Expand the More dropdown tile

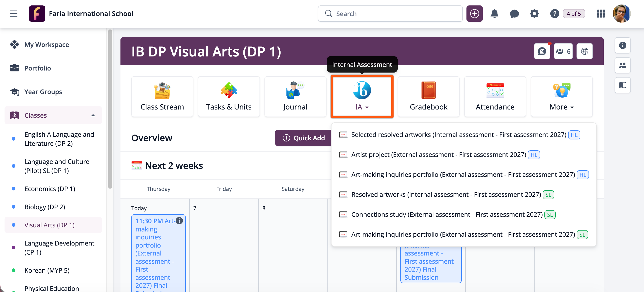(562, 97)
